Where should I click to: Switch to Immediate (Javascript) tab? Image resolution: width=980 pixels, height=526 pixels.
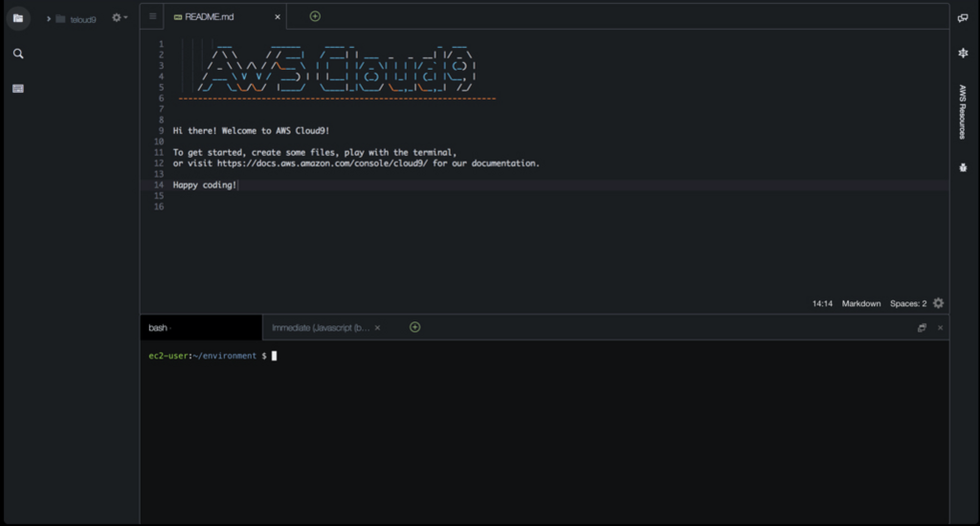click(x=321, y=327)
